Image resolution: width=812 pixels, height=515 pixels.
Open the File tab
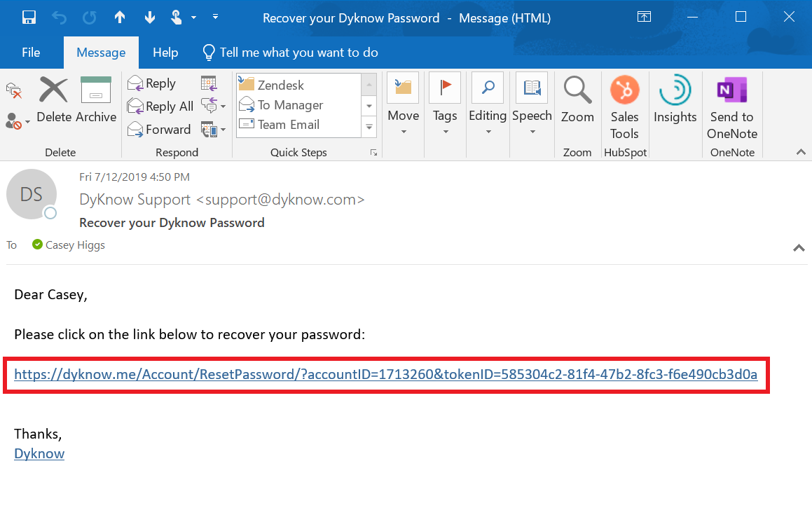(31, 53)
